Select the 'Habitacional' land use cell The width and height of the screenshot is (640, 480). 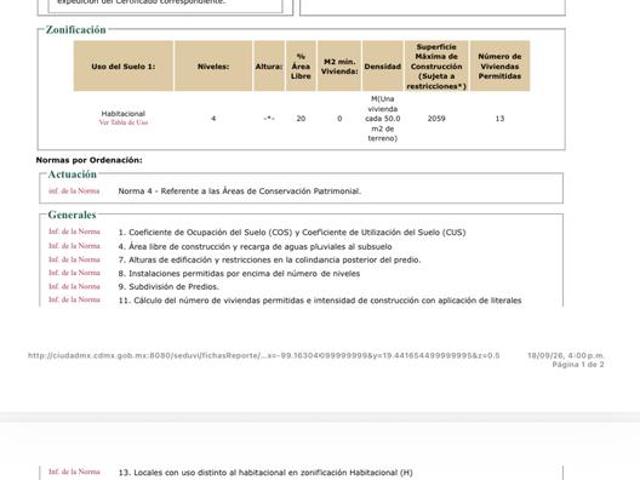point(123,113)
